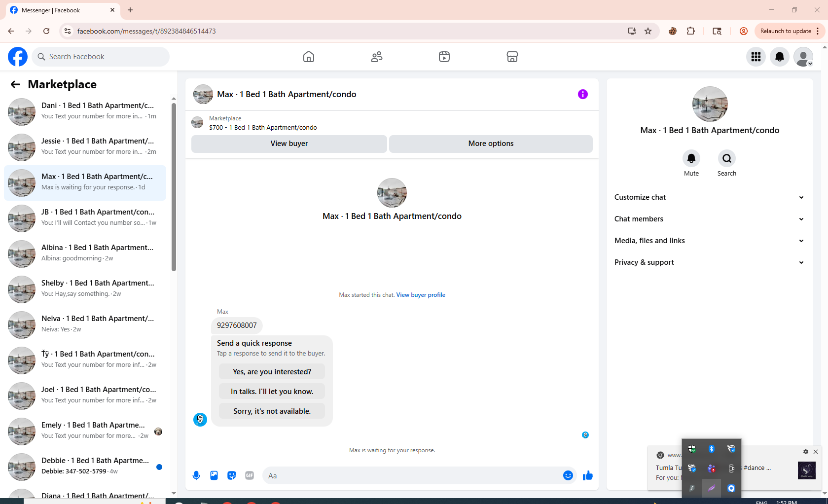This screenshot has width=828, height=504.
Task: Switch to the Messenger | Facebook tab
Action: [x=63, y=10]
